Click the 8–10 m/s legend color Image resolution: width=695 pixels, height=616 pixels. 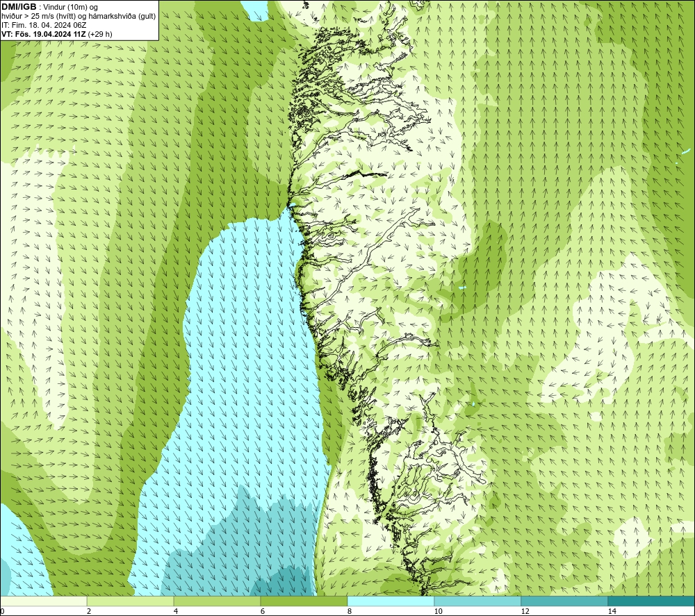click(x=391, y=601)
